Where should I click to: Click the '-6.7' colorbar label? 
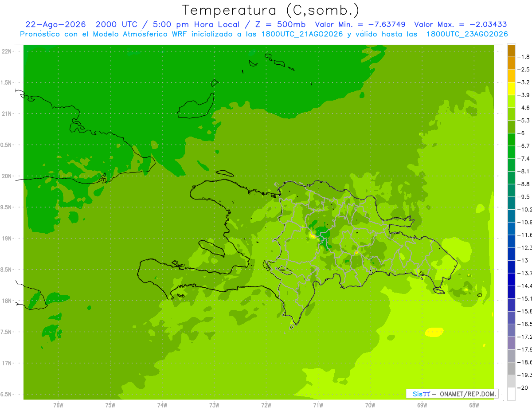point(524,146)
